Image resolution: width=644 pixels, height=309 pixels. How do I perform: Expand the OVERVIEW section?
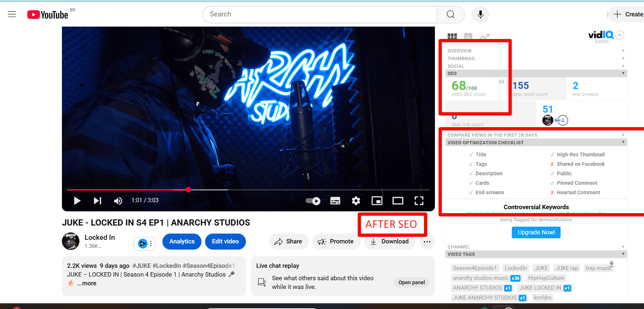point(536,51)
